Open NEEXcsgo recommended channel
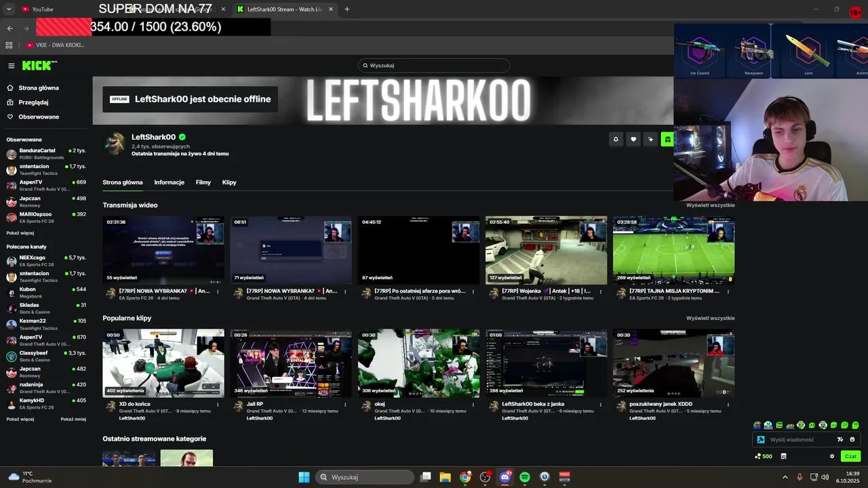 coord(46,261)
